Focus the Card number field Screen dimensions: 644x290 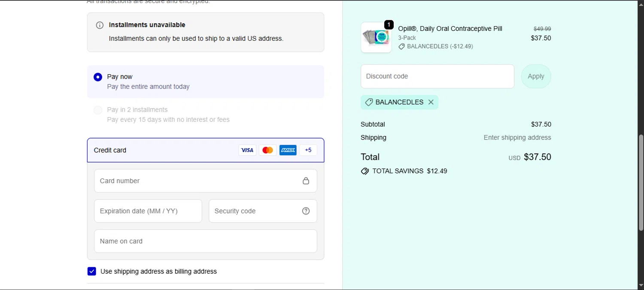click(206, 181)
